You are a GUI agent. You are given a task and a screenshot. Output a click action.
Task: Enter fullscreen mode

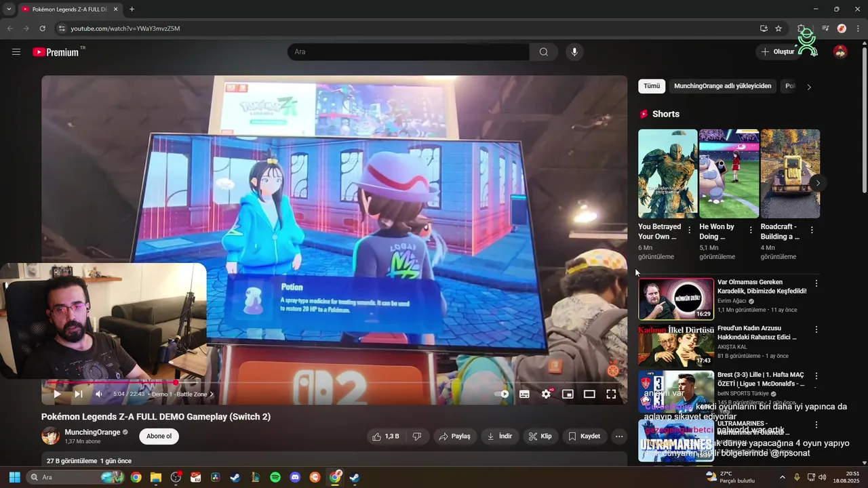point(611,394)
